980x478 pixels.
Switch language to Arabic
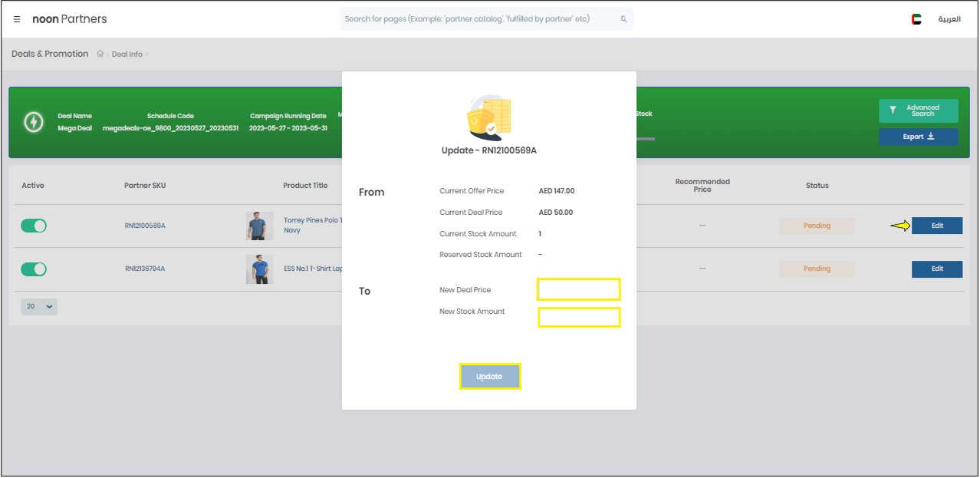949,19
